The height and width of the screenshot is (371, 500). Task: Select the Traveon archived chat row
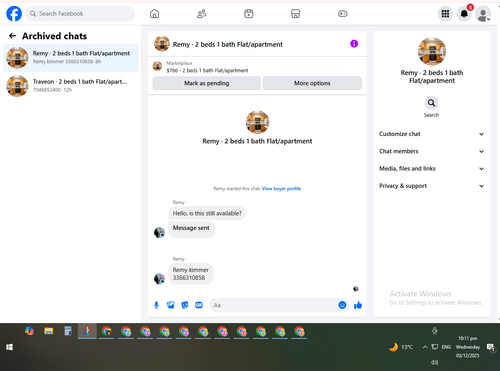pyautogui.click(x=71, y=86)
